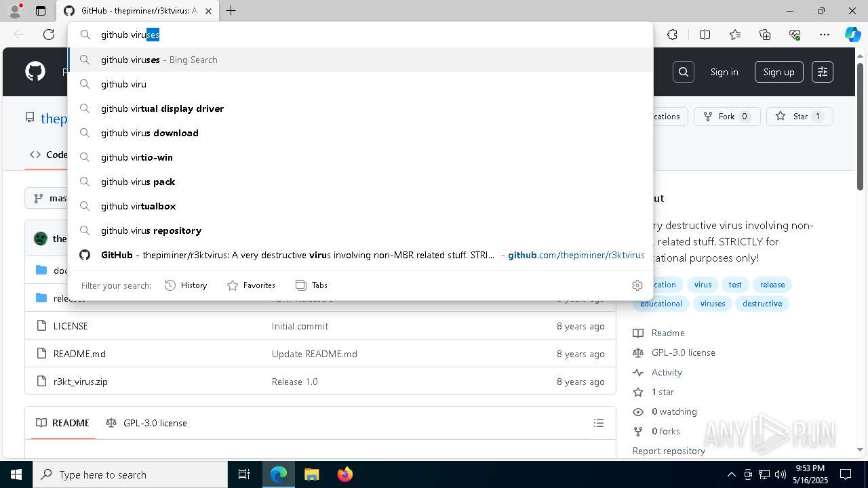Click the Sign up button

pos(778,72)
